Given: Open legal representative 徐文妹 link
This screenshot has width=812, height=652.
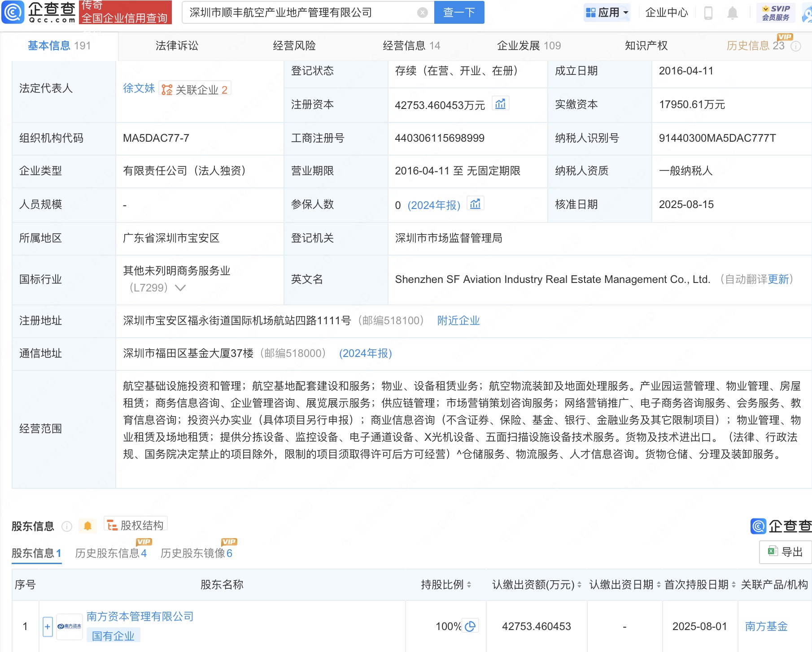Looking at the screenshot, I should pos(139,88).
